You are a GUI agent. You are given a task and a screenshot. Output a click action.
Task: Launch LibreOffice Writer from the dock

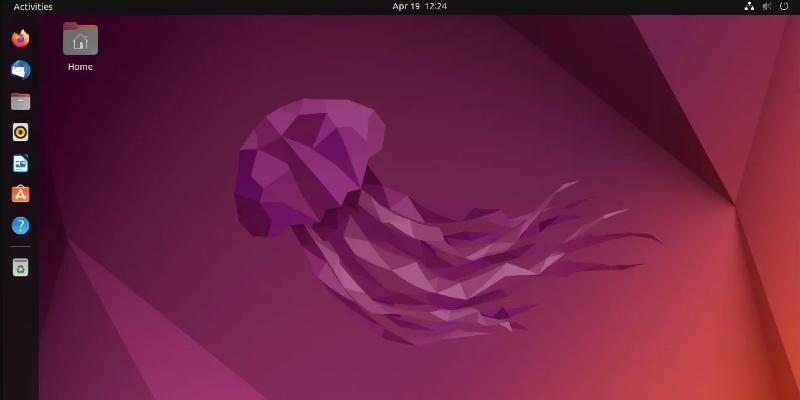click(20, 163)
